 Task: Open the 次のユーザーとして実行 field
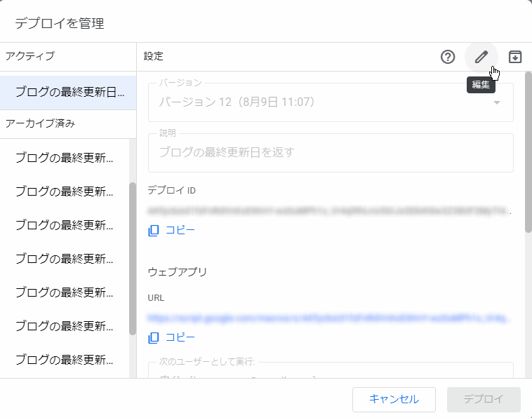331,370
